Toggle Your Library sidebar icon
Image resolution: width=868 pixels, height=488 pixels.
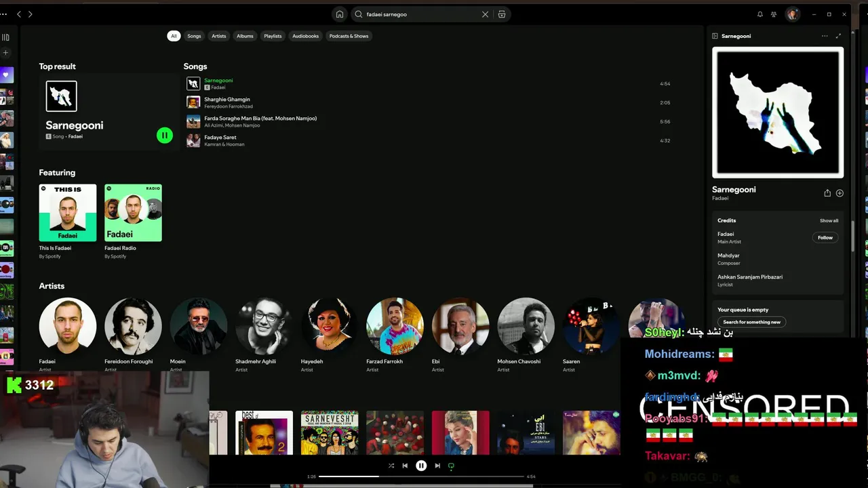(x=5, y=37)
